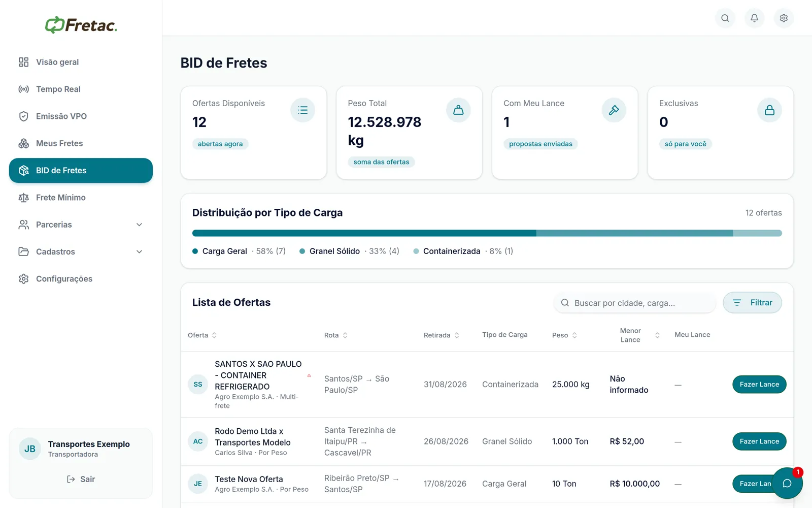Click the list icon on Ofertas Disponíveis card
Viewport: 812px width, 508px height.
(303, 110)
